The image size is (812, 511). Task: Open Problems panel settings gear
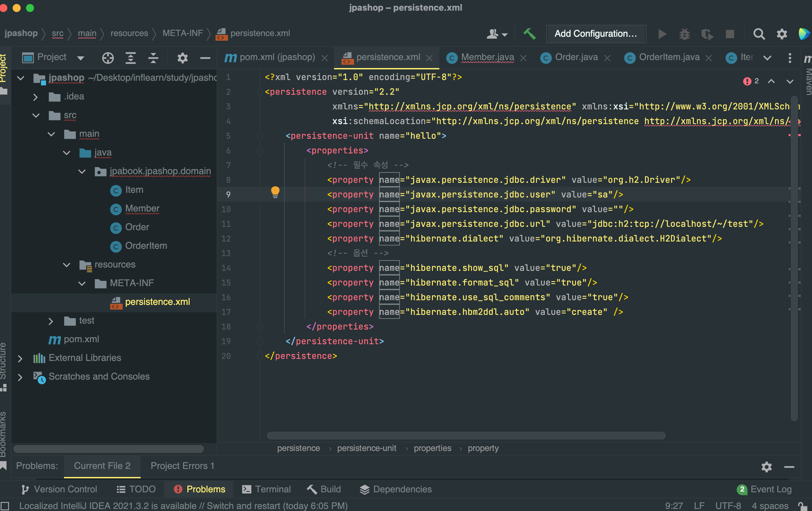(766, 467)
